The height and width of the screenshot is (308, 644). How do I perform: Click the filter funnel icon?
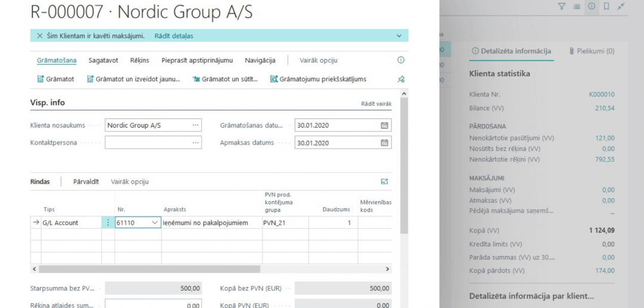tap(561, 7)
